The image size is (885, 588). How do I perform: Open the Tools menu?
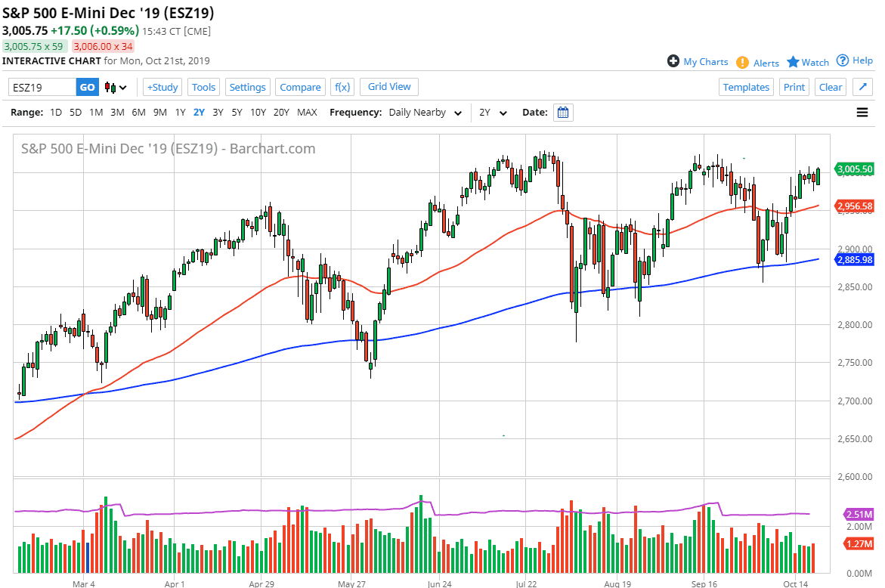coord(203,87)
